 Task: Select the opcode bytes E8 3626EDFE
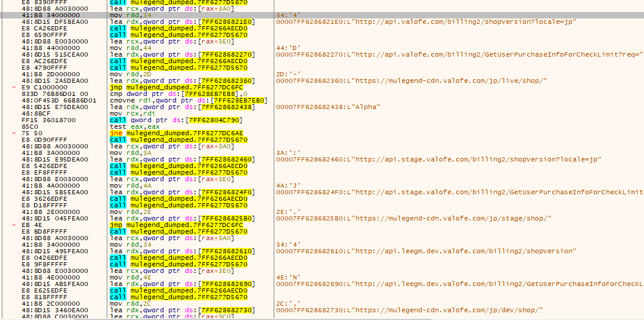(44, 199)
